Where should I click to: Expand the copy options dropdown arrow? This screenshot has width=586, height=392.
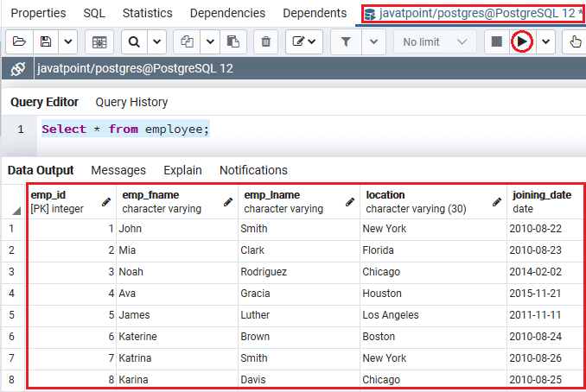click(x=210, y=41)
